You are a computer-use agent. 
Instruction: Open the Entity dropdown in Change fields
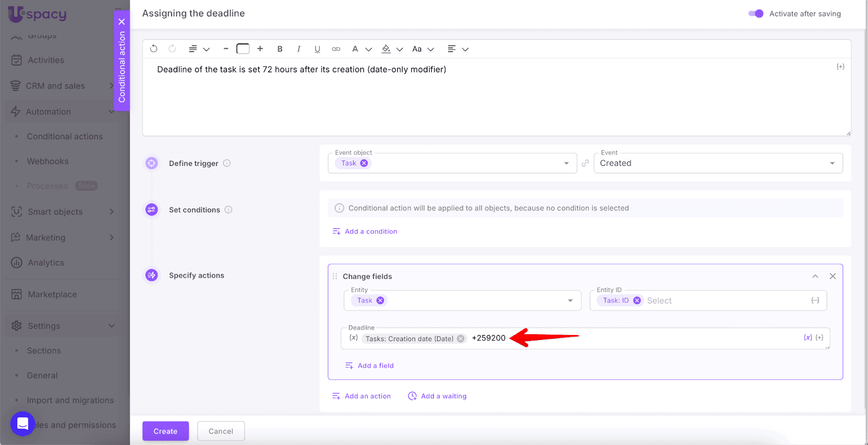tap(570, 301)
